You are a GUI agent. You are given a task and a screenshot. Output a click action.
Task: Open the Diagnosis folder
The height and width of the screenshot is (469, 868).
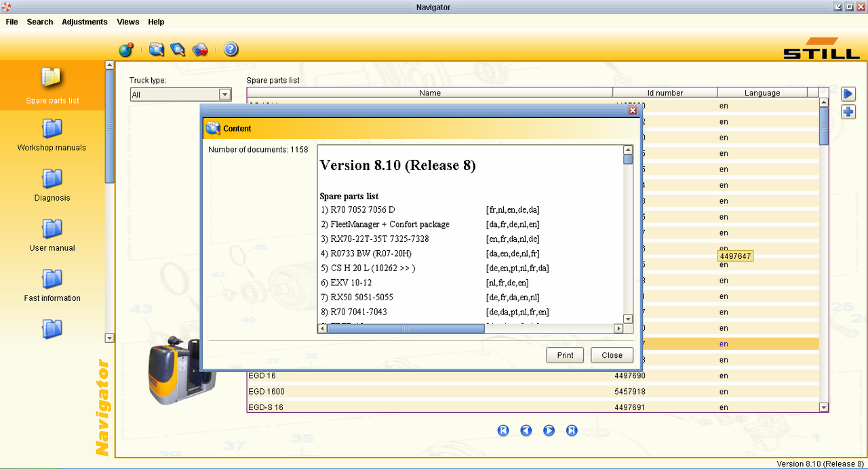[x=52, y=184]
